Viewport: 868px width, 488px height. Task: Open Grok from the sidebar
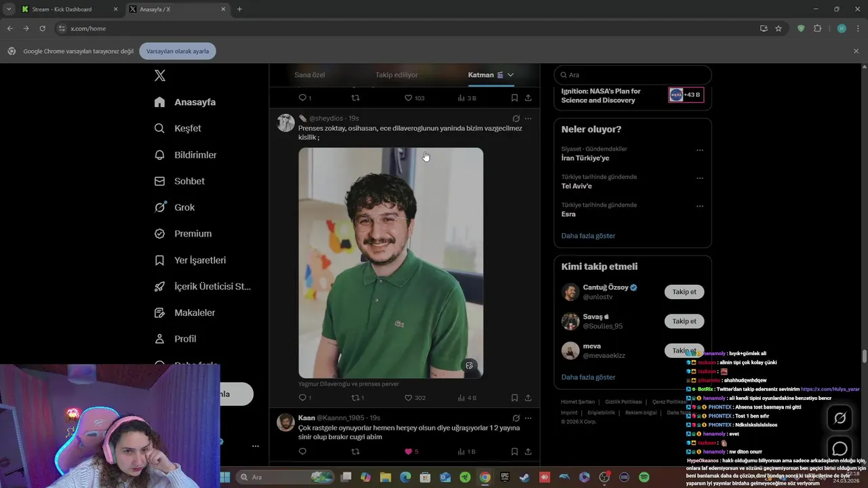pyautogui.click(x=174, y=207)
